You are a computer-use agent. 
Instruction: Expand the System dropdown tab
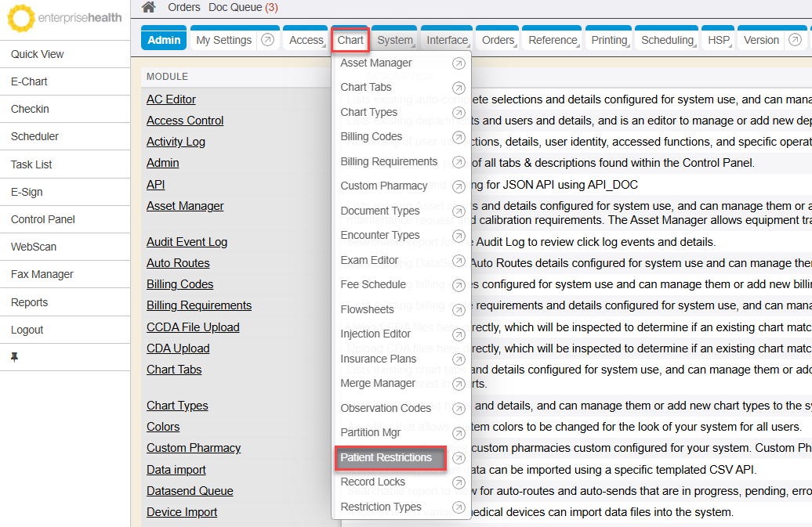(x=394, y=40)
